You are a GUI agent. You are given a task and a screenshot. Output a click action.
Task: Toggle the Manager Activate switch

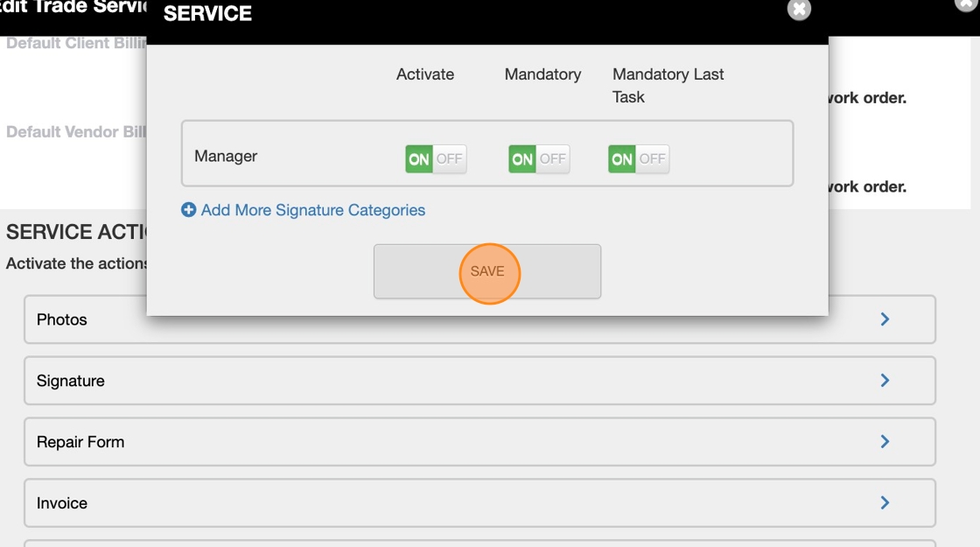pos(435,159)
